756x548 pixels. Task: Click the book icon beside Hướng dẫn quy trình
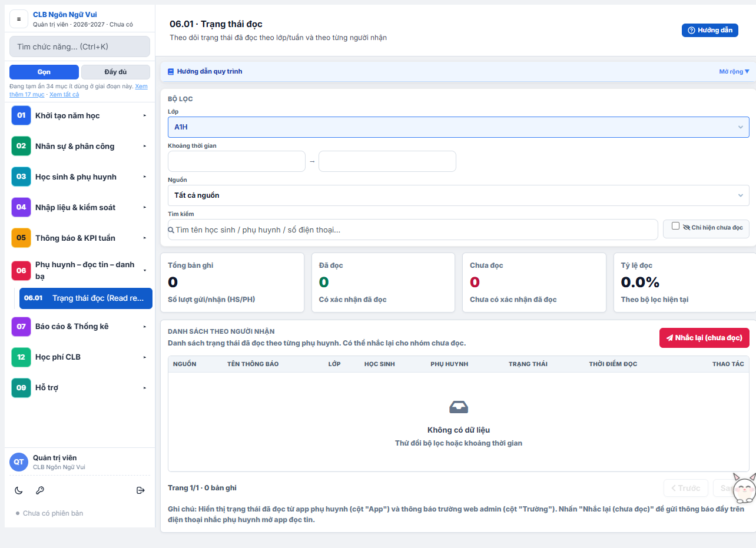click(x=171, y=72)
